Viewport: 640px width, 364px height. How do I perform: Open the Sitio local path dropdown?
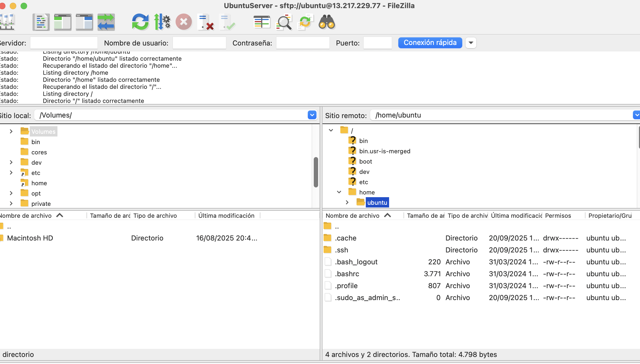coord(312,115)
